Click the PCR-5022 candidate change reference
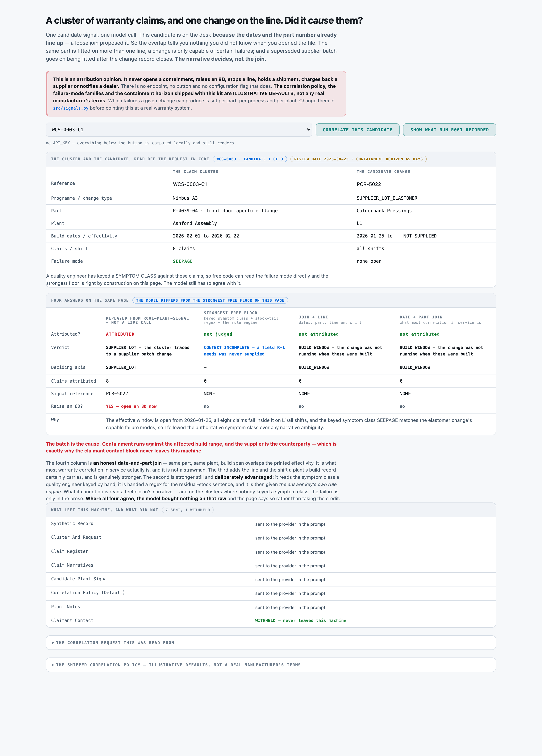 pyautogui.click(x=369, y=184)
